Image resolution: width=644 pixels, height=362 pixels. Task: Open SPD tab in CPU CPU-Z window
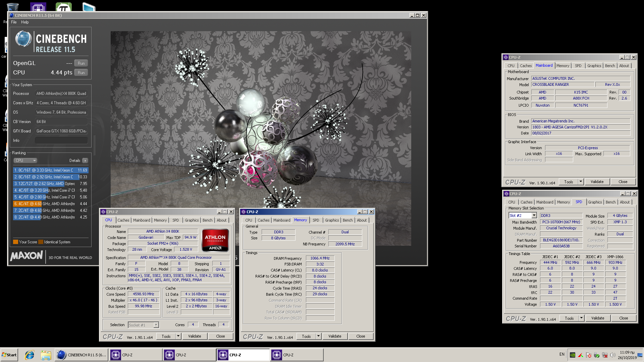[x=176, y=220]
